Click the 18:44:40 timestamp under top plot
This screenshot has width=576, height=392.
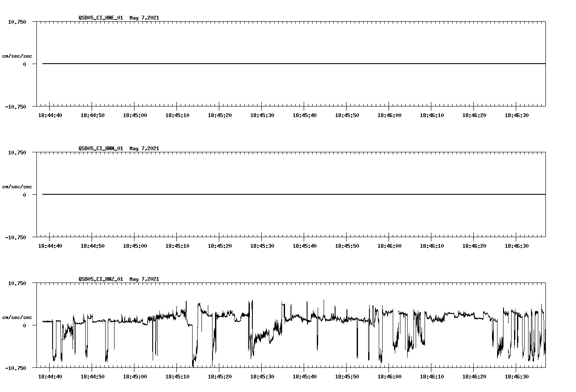coord(50,115)
